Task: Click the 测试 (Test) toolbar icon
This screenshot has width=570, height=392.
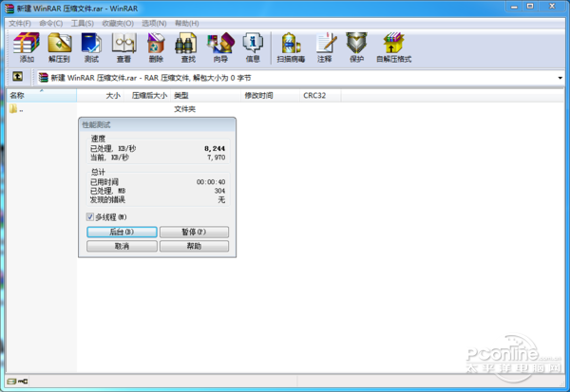Action: pos(91,47)
